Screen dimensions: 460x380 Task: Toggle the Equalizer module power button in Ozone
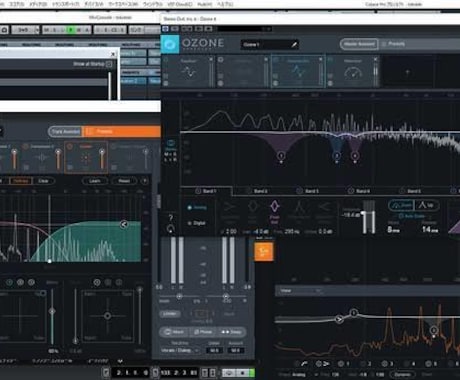(x=166, y=60)
